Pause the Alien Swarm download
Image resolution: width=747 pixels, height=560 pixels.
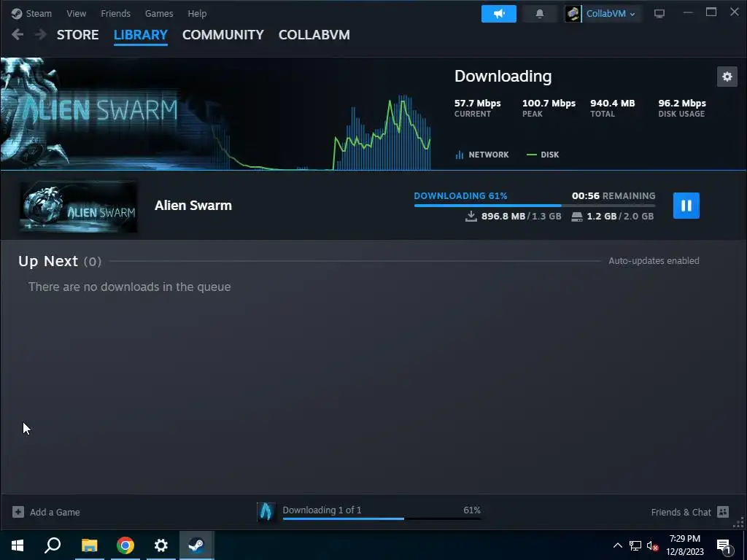point(686,205)
